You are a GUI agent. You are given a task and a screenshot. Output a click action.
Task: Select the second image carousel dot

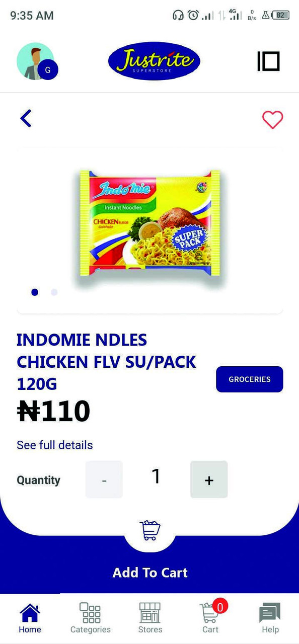point(54,292)
